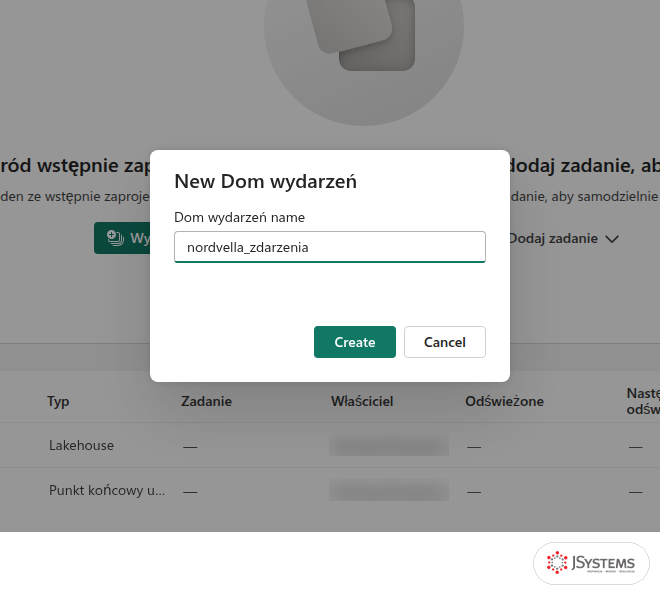Viewport: 660px width, 595px height.
Task: Click the Create button in the dialog
Action: tap(354, 342)
